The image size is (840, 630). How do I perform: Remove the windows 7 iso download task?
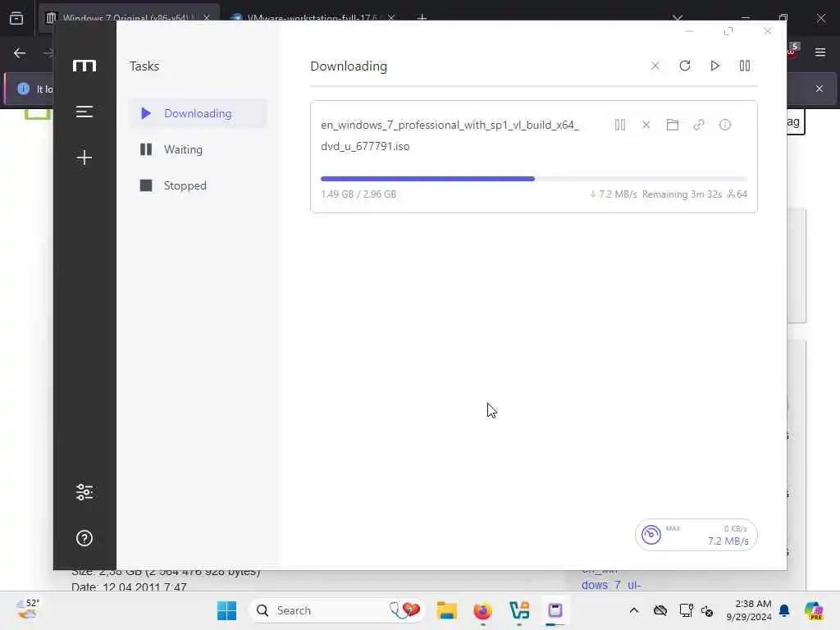click(x=646, y=125)
